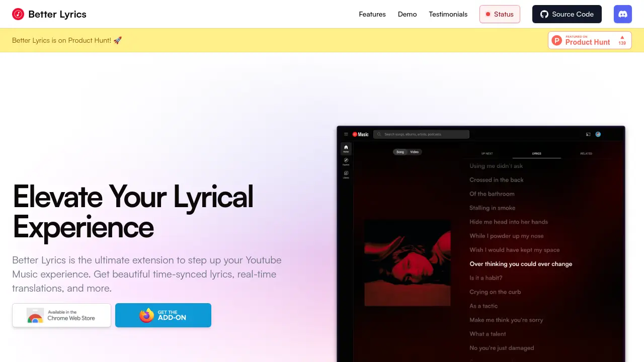The height and width of the screenshot is (362, 644).
Task: Click the Explore icon in demo sidebar
Action: pyautogui.click(x=346, y=161)
